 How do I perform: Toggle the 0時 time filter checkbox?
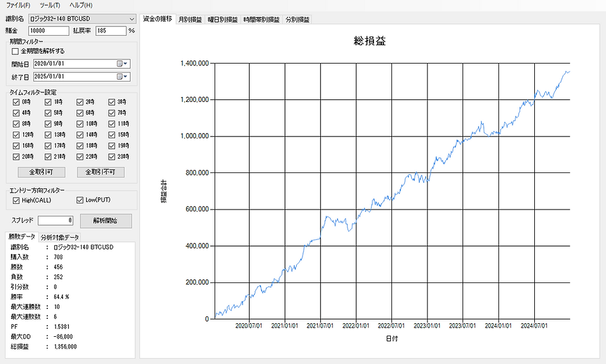click(16, 101)
